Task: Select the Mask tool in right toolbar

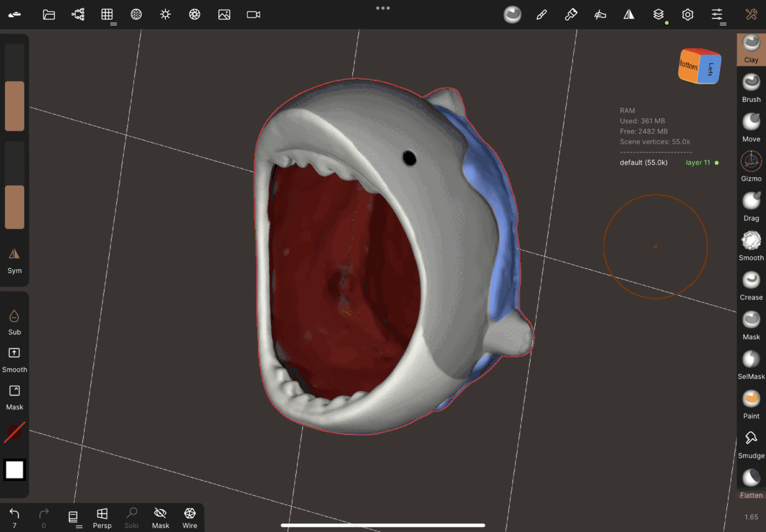Action: (751, 325)
